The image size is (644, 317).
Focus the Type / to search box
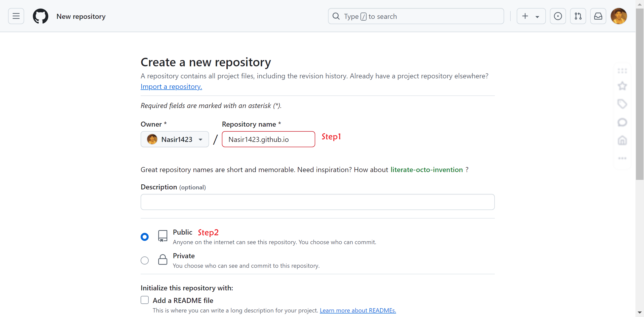pos(416,16)
